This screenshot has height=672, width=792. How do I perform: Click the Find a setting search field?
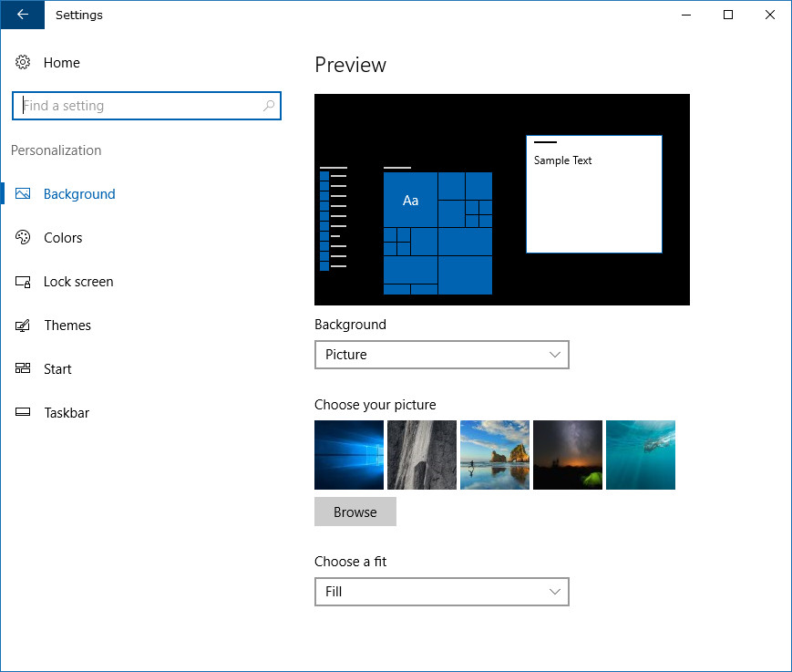pos(147,106)
